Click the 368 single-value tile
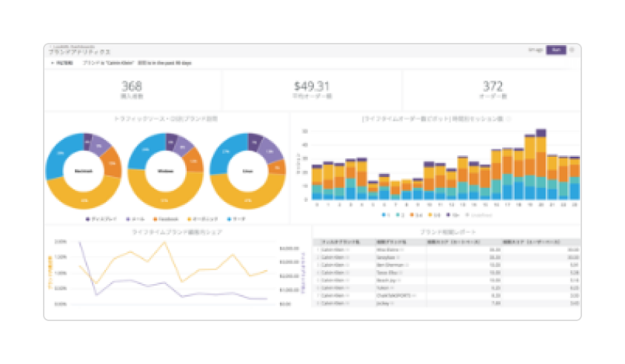 coord(133,90)
